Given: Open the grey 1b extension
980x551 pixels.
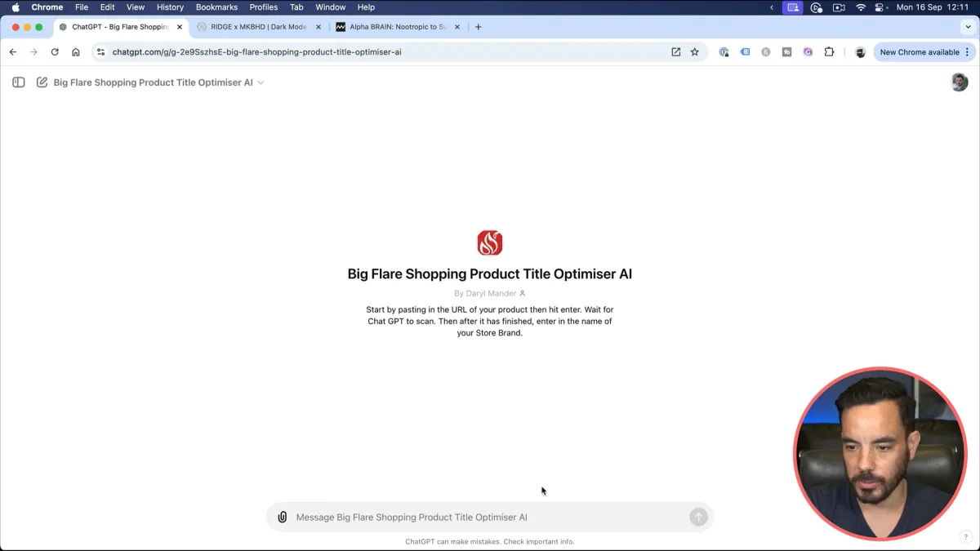Looking at the screenshot, I should 786,51.
